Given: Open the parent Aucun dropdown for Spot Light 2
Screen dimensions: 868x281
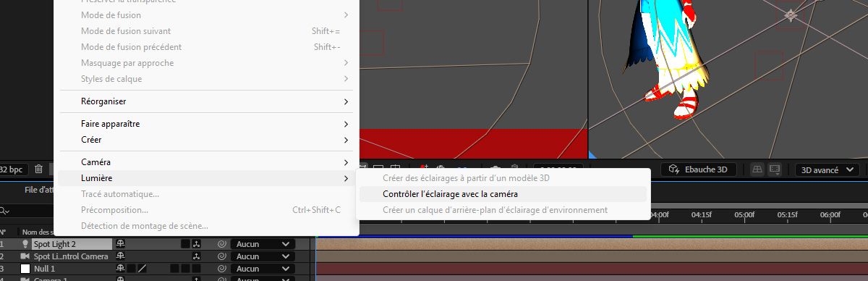Looking at the screenshot, I should pos(263,244).
